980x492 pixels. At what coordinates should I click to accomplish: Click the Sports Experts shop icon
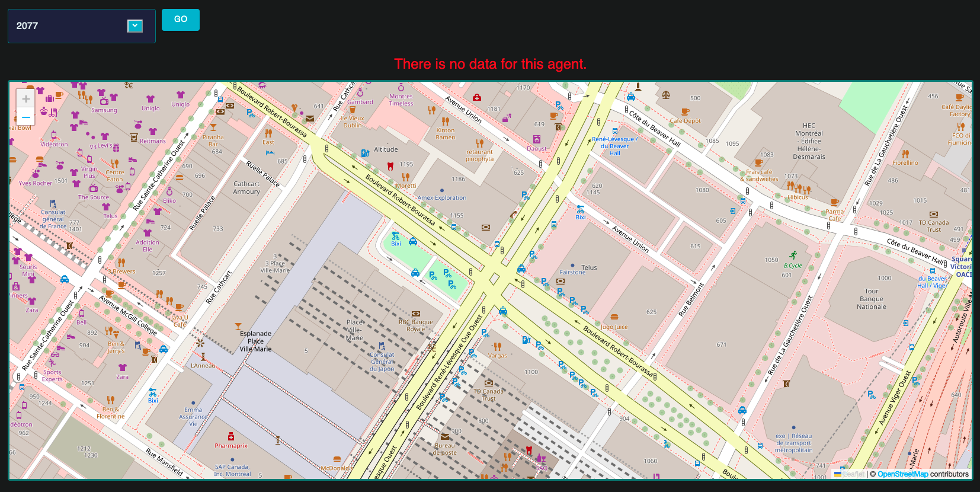[x=52, y=363]
